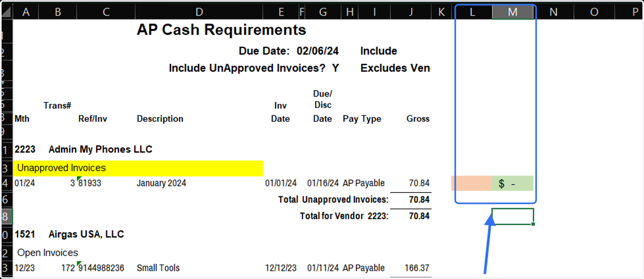Viewport: 644px width, 279px height.
Task: Click the Ref/Inv column heading
Action: 93,119
